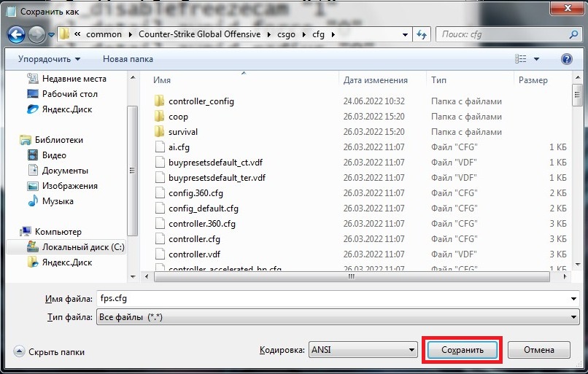Screen dimensions: 588x374
Task: Expand the arrow after csgo breadcrumb
Action: (x=303, y=34)
